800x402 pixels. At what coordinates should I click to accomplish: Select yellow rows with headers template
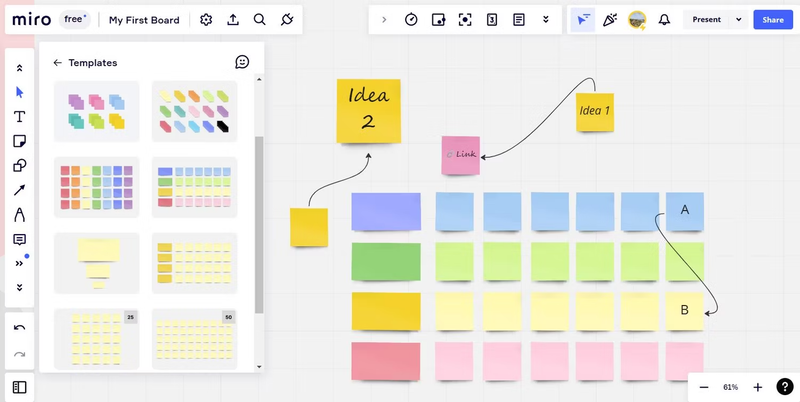(194, 263)
